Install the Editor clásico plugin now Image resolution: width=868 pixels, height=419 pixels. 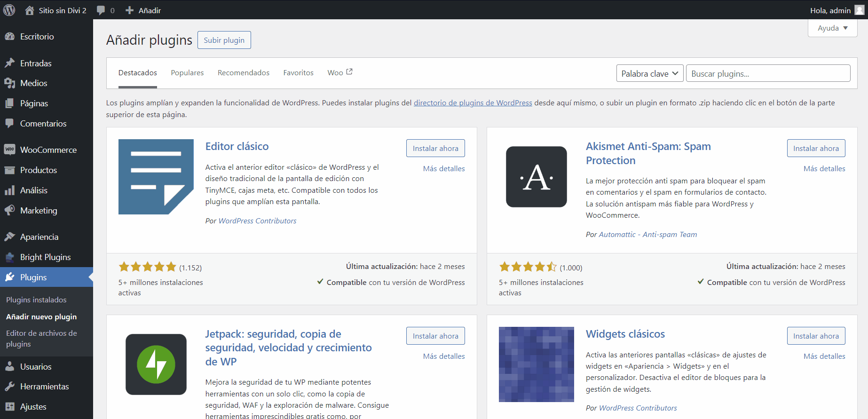click(x=435, y=148)
